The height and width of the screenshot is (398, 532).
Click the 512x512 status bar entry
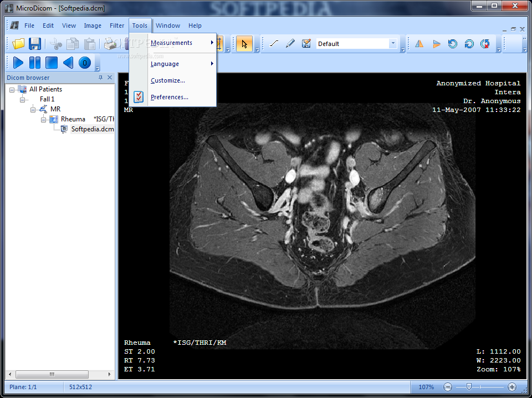point(80,387)
